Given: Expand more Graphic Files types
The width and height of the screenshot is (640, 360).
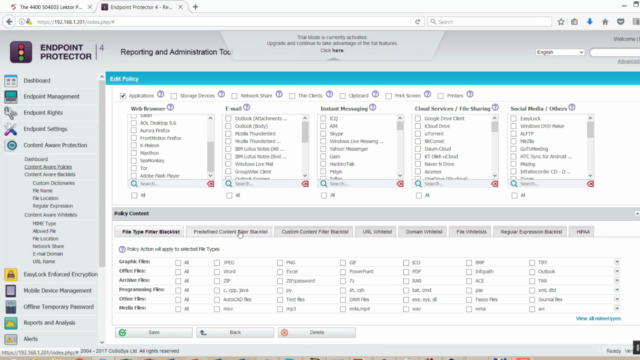Looking at the screenshot, I should click(617, 262).
